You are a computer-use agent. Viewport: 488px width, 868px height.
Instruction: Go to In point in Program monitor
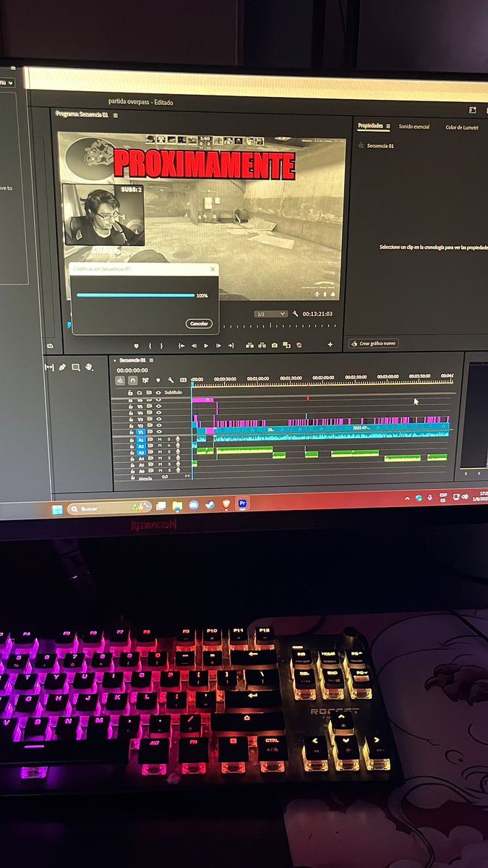[x=181, y=346]
